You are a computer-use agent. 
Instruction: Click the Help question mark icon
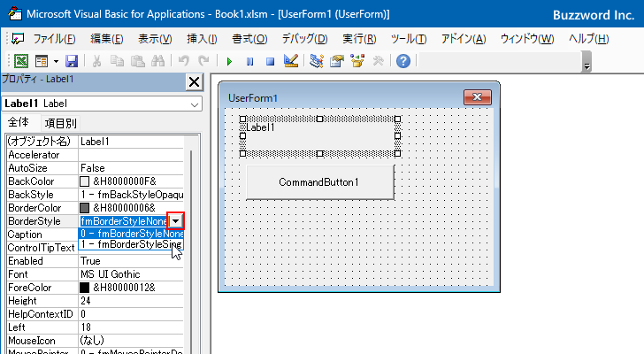pyautogui.click(x=403, y=61)
